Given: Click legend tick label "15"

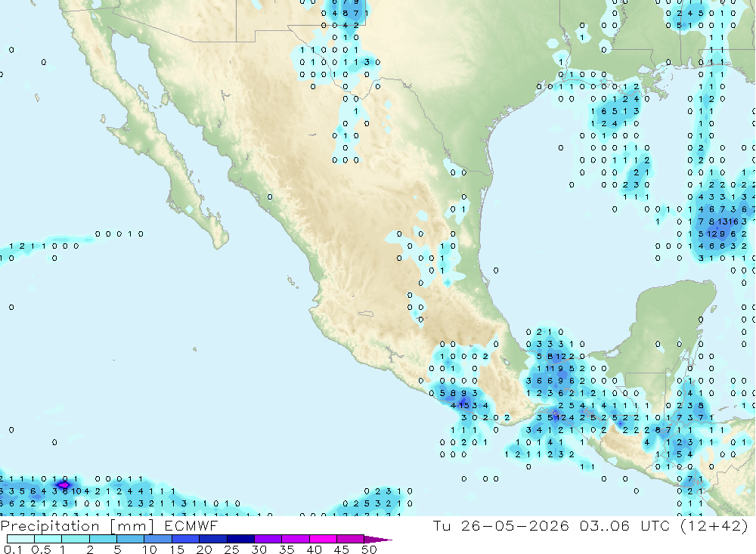Looking at the screenshot, I should coord(177,549).
